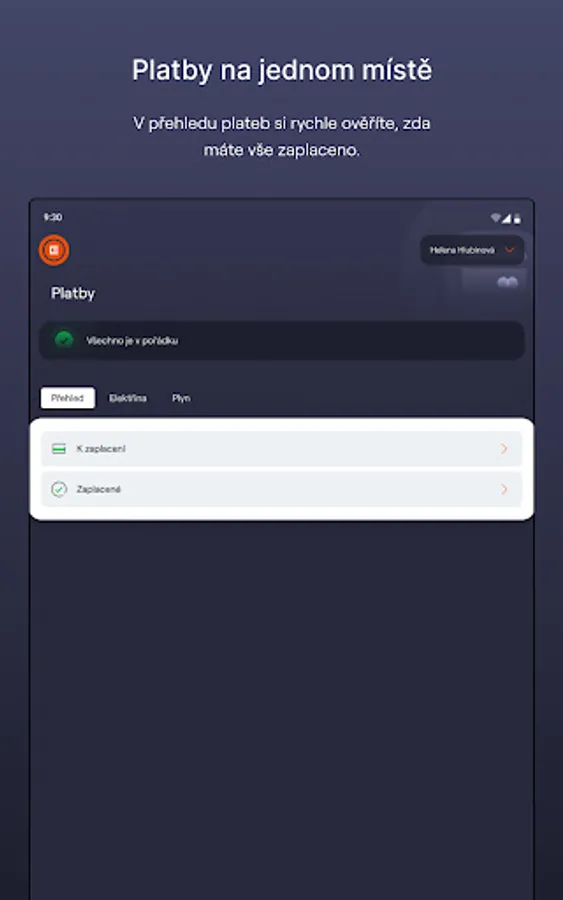Open the Helena Hlubinová account dropdown
The image size is (563, 900).
(x=472, y=250)
